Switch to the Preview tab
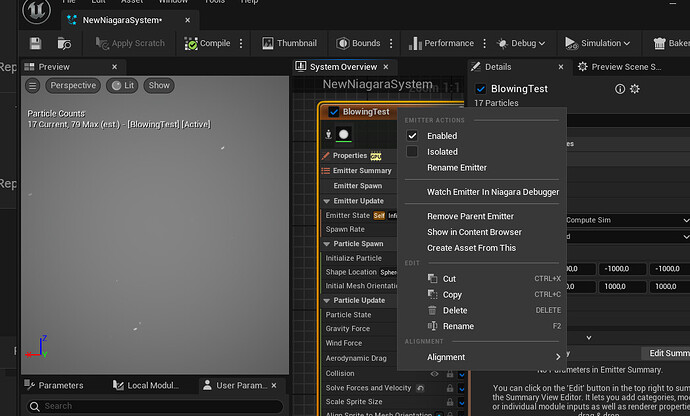Viewport: 690px width, 416px height. pos(54,67)
